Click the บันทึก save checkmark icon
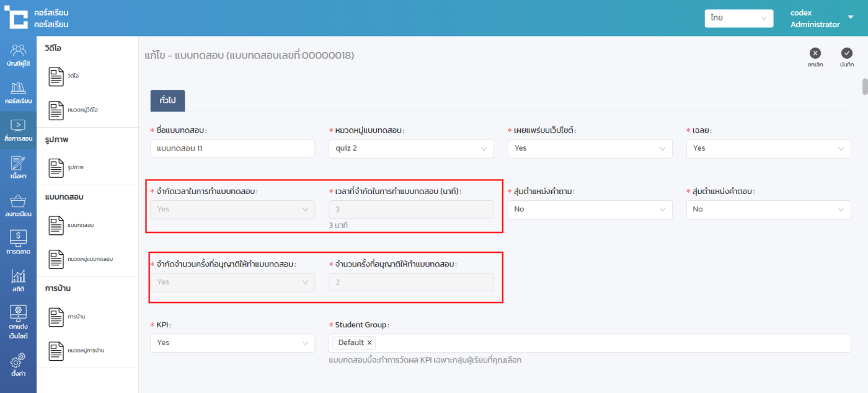This screenshot has width=868, height=393. [847, 54]
